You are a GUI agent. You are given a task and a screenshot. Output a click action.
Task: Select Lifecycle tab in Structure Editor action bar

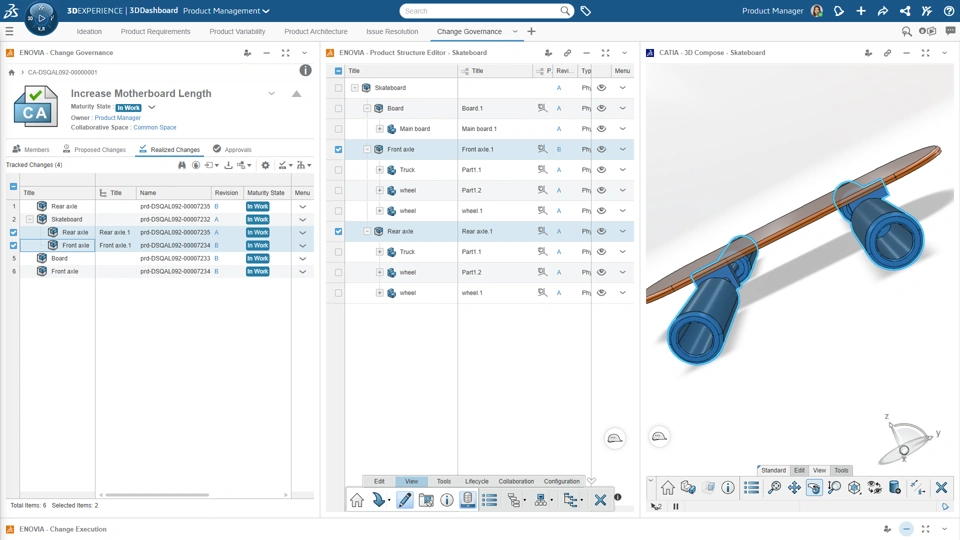(477, 481)
